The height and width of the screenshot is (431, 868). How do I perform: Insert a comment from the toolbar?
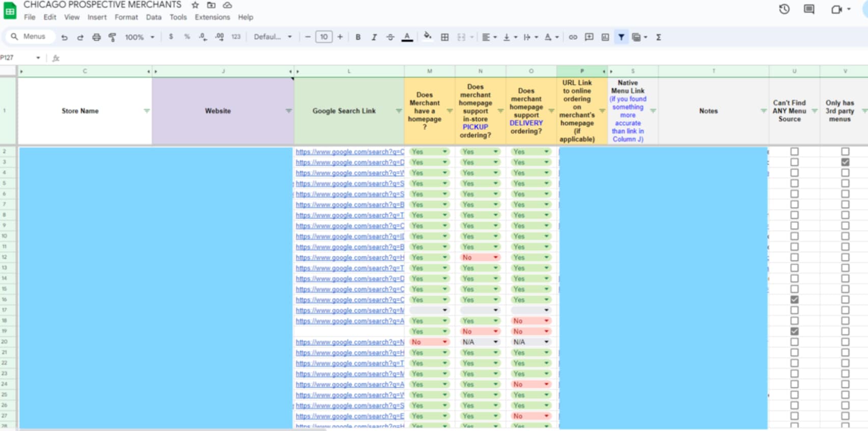(589, 37)
